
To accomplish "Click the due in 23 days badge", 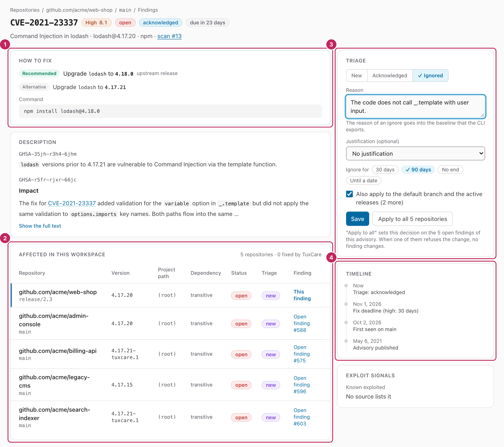I will point(207,23).
